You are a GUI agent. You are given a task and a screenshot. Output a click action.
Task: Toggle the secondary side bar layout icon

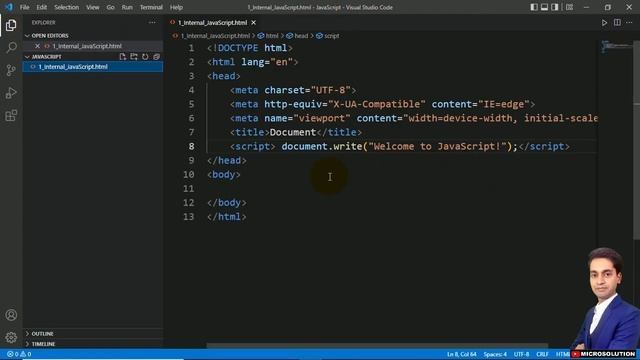click(x=555, y=7)
